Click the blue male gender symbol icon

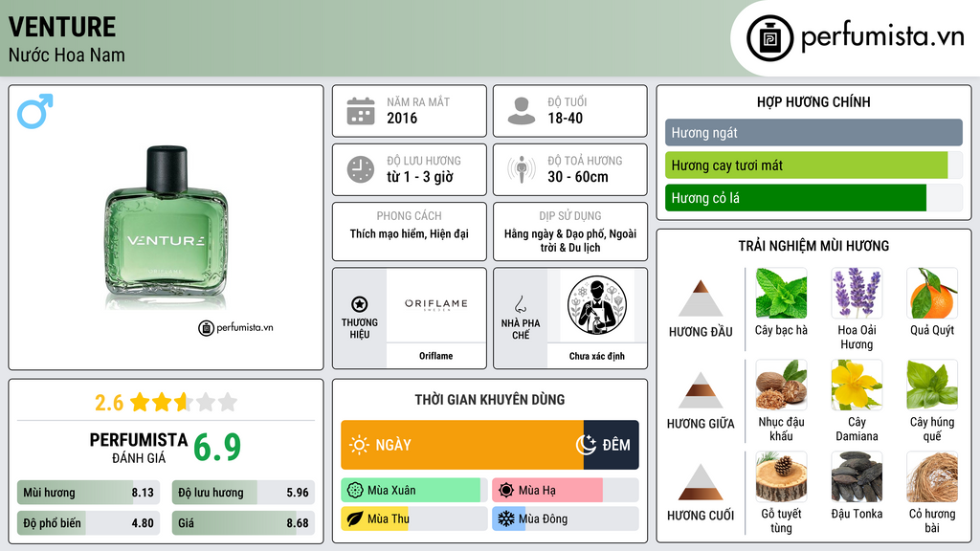[35, 111]
